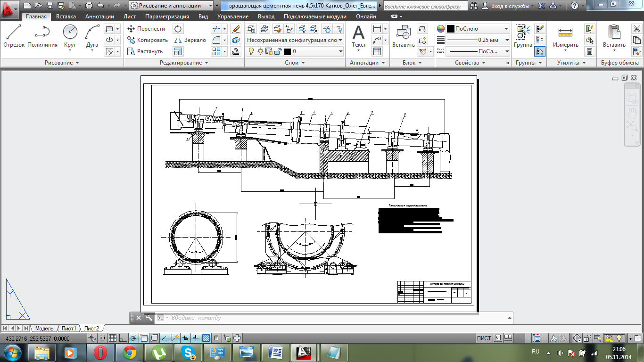Click the Quick Calculator icon in Утилиты

[589, 51]
